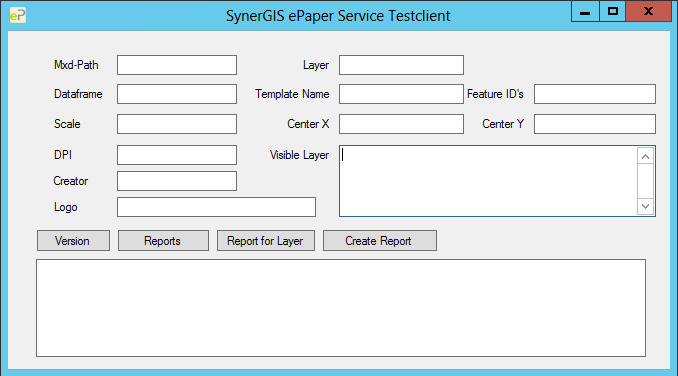678x376 pixels.
Task: Click inside the large output text box
Action: 341,308
